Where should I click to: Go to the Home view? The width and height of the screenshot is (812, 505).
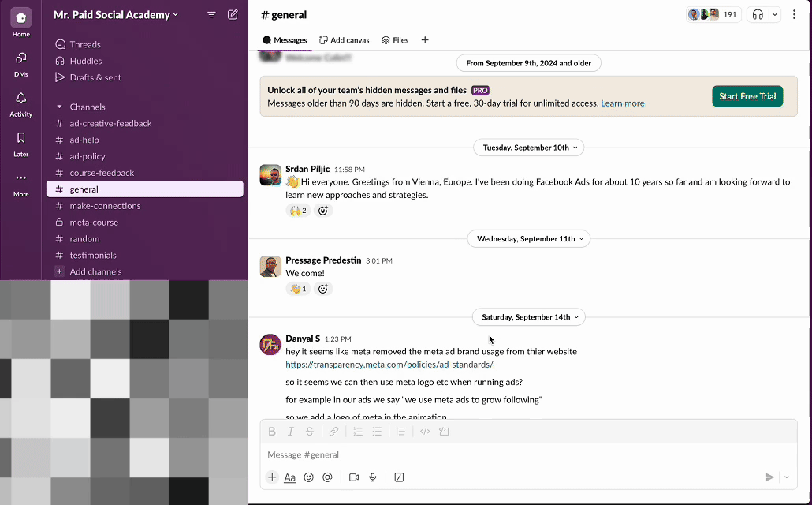tap(20, 24)
